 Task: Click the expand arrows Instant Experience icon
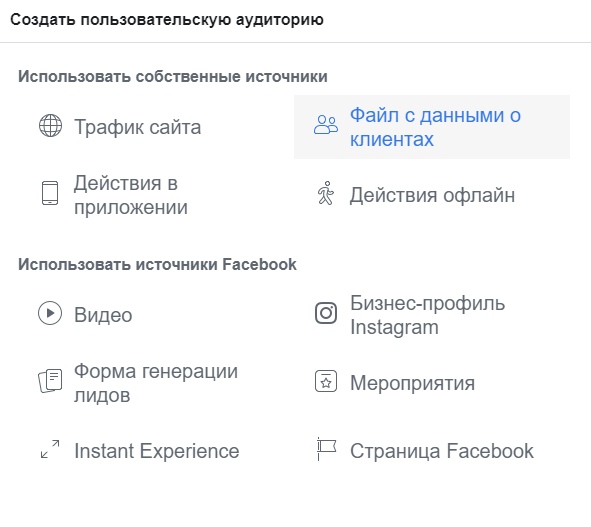click(x=50, y=449)
